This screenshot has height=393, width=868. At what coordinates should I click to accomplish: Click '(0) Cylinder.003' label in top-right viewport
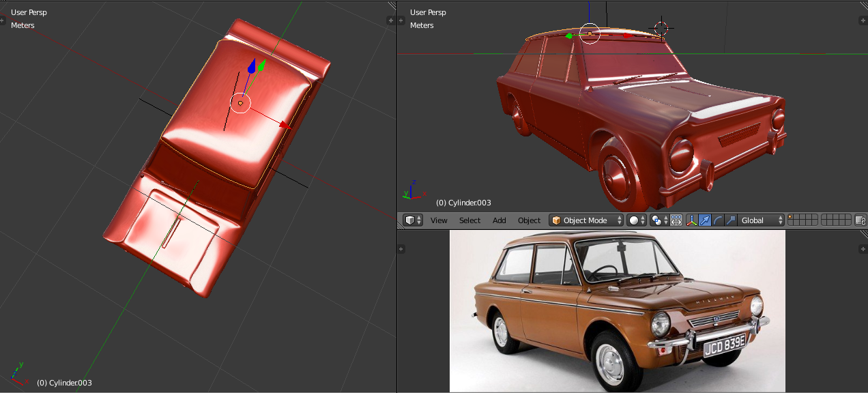click(463, 203)
